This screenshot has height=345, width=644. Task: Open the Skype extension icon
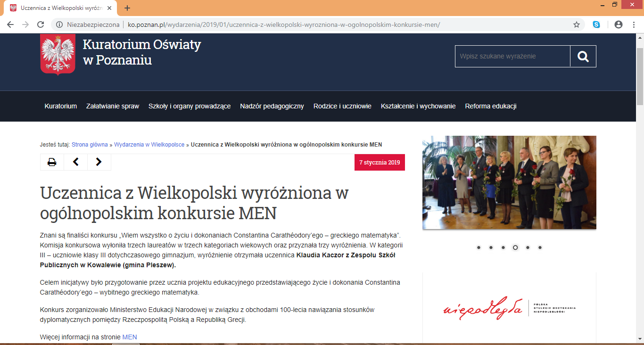596,25
